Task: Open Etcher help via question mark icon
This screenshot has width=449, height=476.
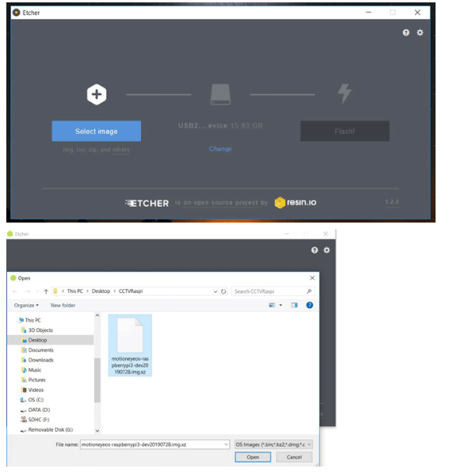Action: (x=406, y=32)
